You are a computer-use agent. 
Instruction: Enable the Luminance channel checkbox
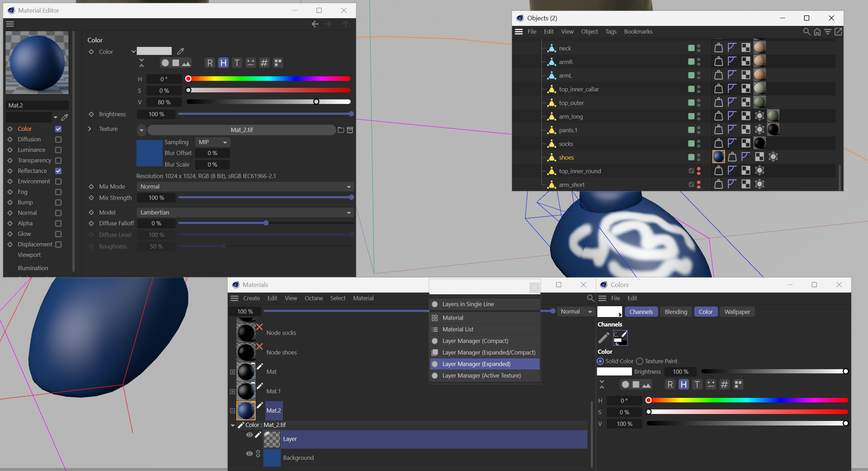58,150
